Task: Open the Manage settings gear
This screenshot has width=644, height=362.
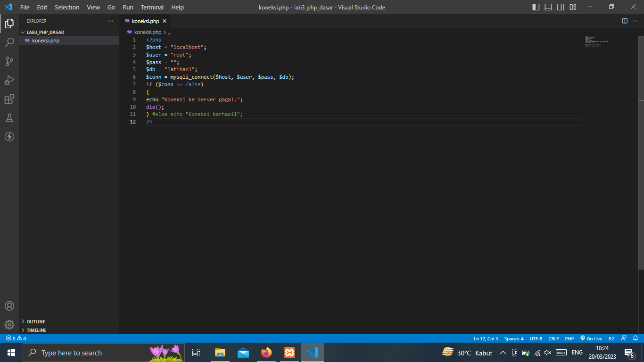Action: [x=9, y=325]
